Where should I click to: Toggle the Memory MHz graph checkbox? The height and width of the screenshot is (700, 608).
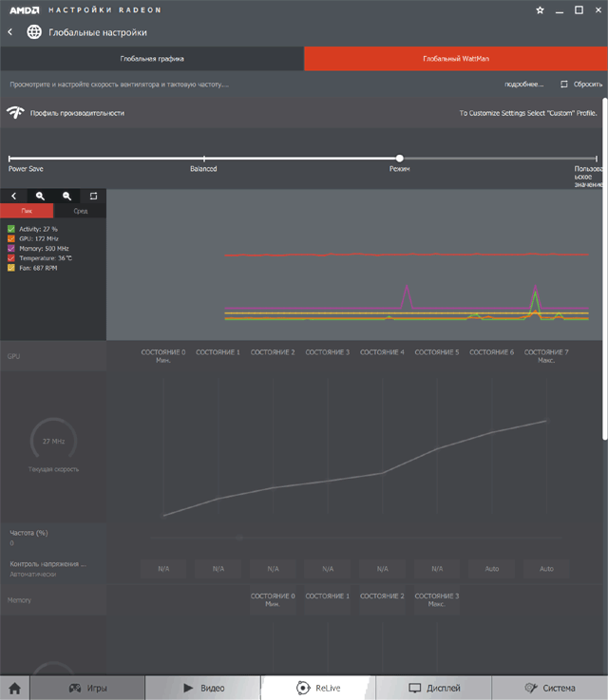11,248
